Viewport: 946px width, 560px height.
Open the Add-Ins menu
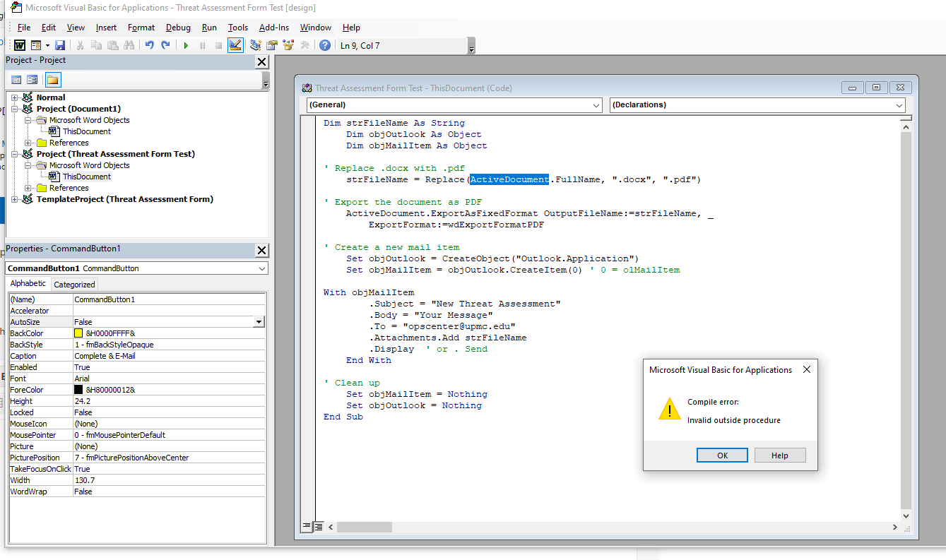click(274, 28)
